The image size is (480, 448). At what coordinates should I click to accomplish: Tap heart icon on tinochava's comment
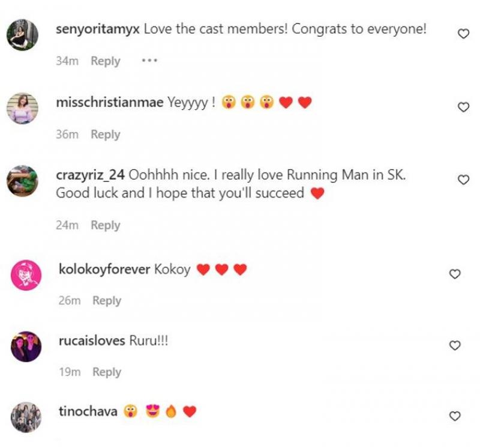pos(455,416)
